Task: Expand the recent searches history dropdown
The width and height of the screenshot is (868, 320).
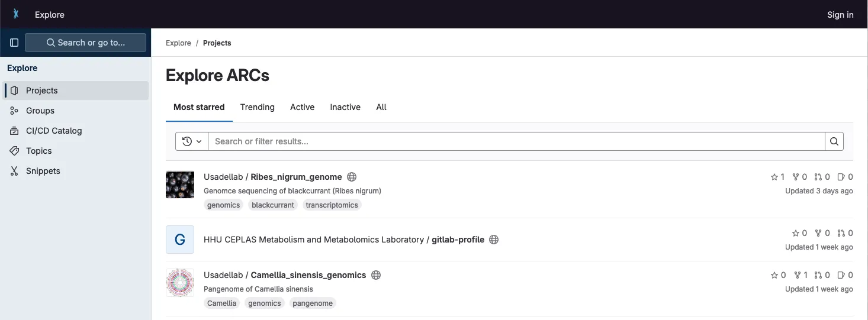Action: pyautogui.click(x=192, y=141)
